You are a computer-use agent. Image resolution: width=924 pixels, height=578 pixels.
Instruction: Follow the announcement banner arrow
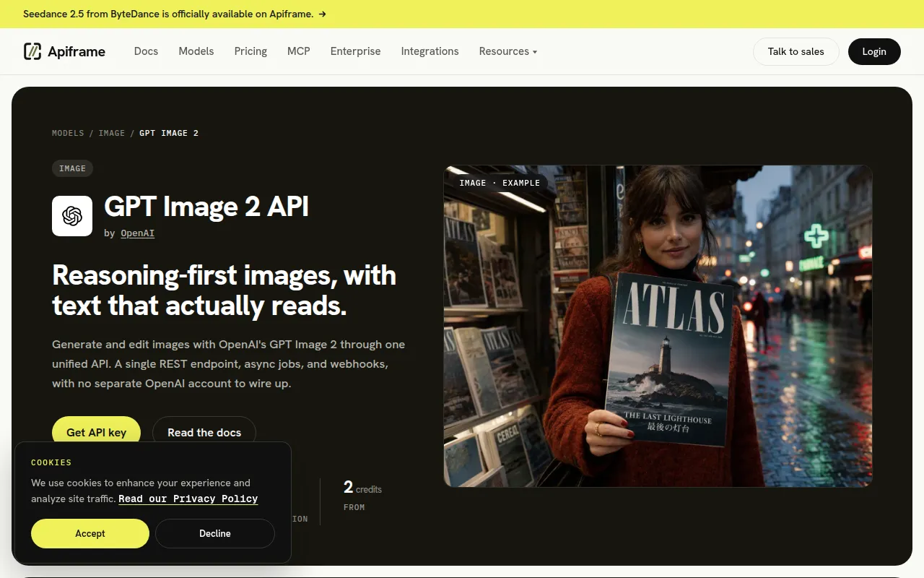[322, 14]
